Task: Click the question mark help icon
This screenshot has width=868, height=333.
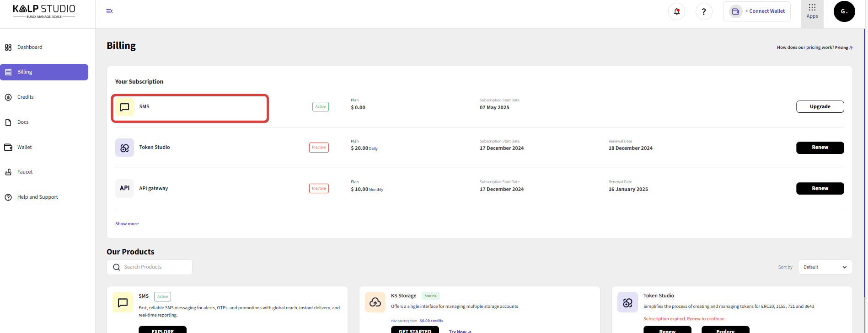Action: click(704, 11)
